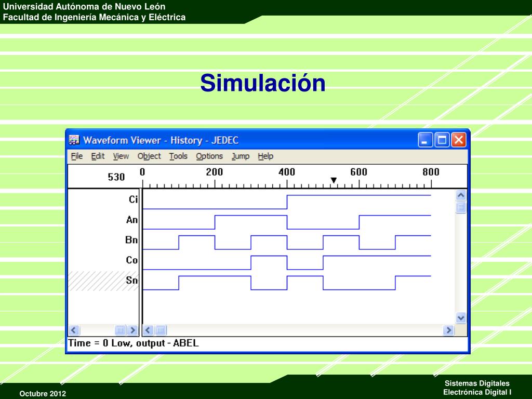The height and width of the screenshot is (399, 532).
Task: Open the Options menu
Action: coord(209,156)
